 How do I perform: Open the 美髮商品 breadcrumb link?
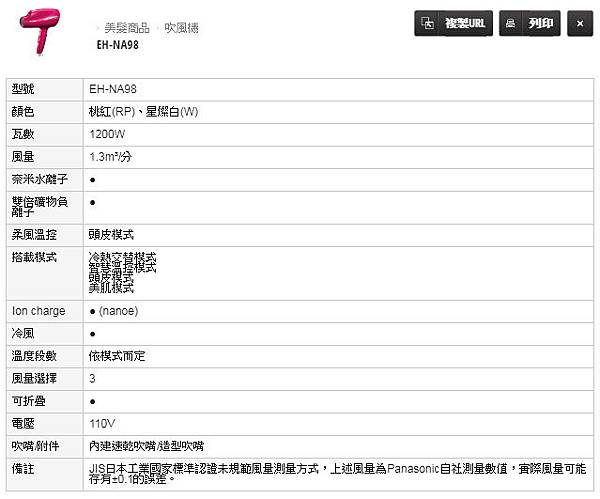coord(127,28)
